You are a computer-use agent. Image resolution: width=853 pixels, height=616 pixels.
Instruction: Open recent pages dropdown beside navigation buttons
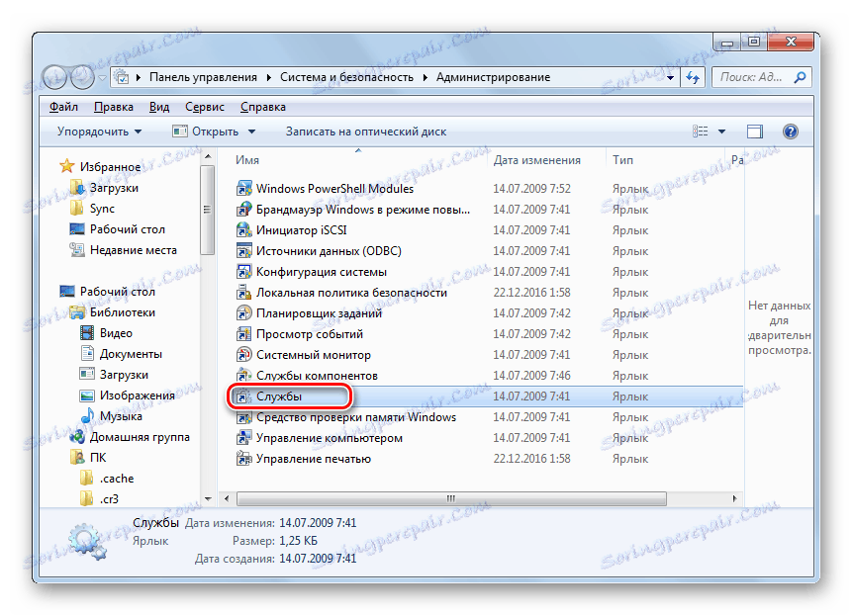[x=102, y=78]
